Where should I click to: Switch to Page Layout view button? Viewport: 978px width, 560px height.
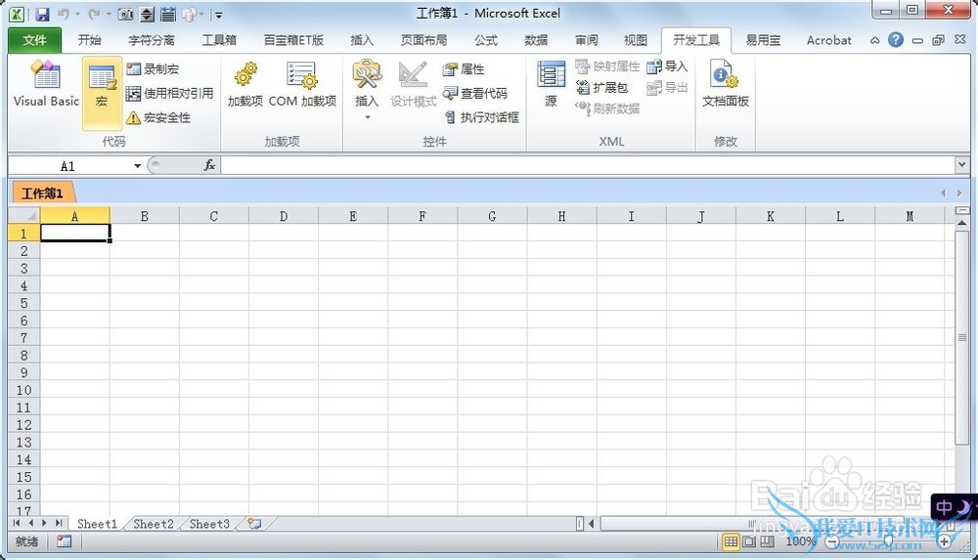coord(749,541)
